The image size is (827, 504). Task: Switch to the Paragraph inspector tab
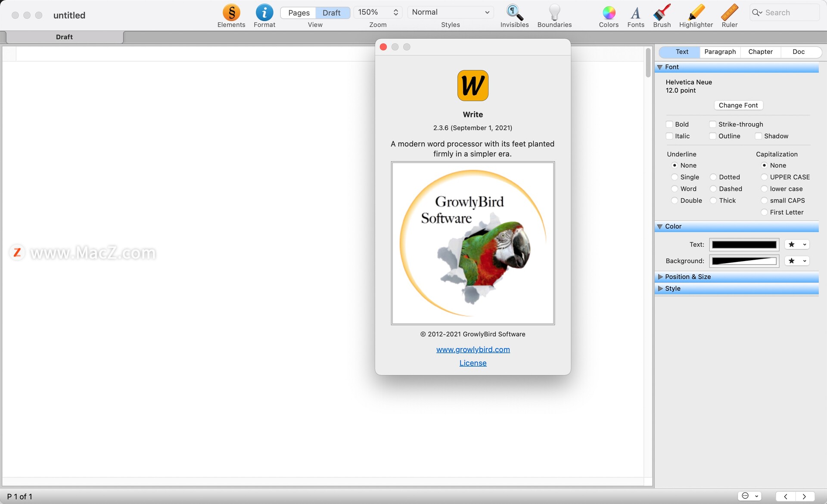720,52
